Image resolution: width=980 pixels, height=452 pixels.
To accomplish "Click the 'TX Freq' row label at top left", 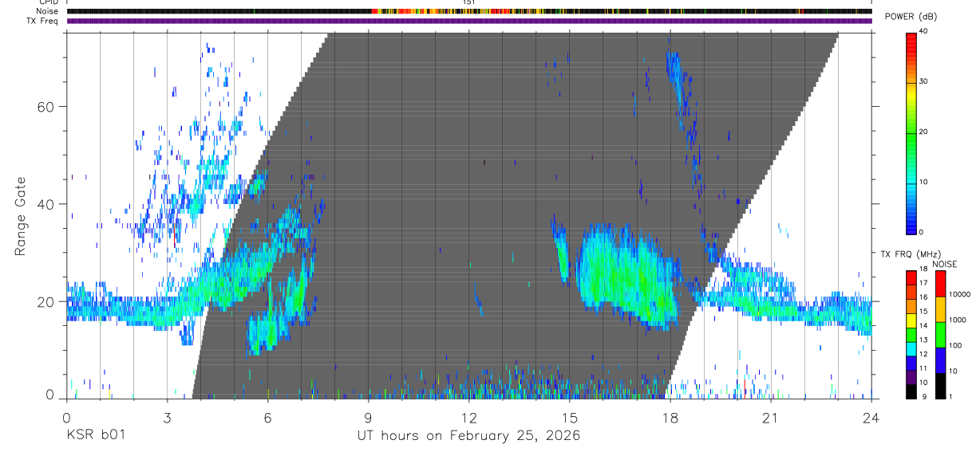I will click(x=43, y=21).
